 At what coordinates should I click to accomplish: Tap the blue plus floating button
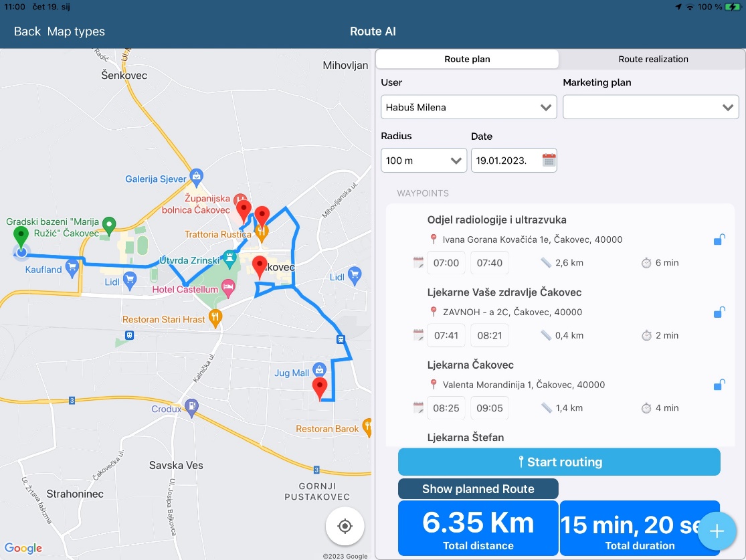[717, 531]
